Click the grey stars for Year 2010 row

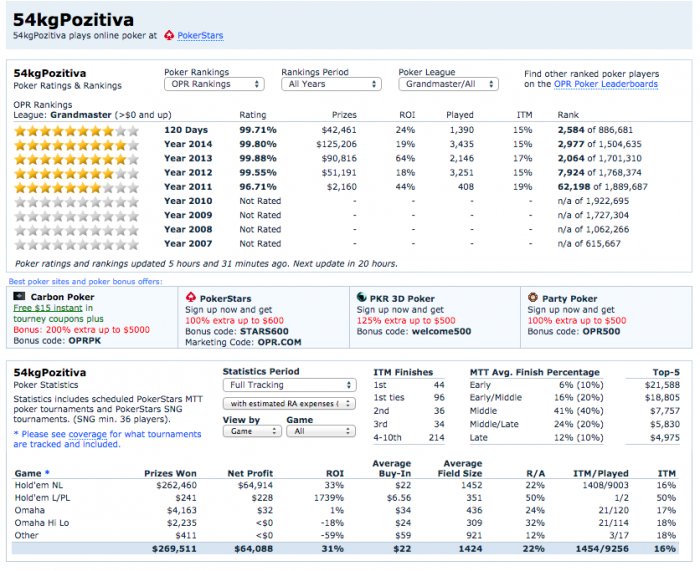pos(77,202)
